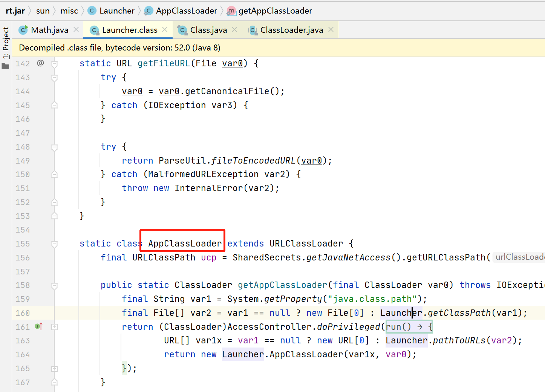Click the ucp field name
This screenshot has height=392, width=545.
pos(209,257)
